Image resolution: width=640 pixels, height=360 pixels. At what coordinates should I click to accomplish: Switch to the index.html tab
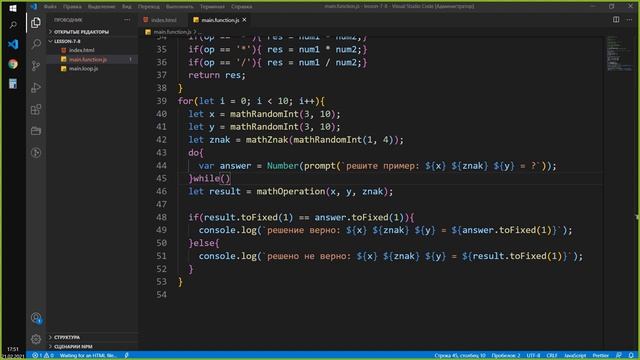pyautogui.click(x=163, y=20)
